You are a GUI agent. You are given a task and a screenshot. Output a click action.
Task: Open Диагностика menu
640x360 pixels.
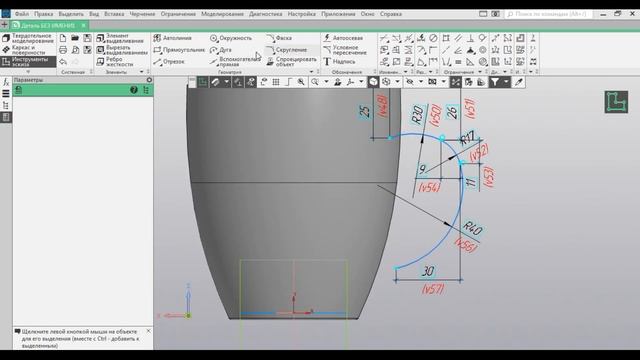(x=265, y=14)
